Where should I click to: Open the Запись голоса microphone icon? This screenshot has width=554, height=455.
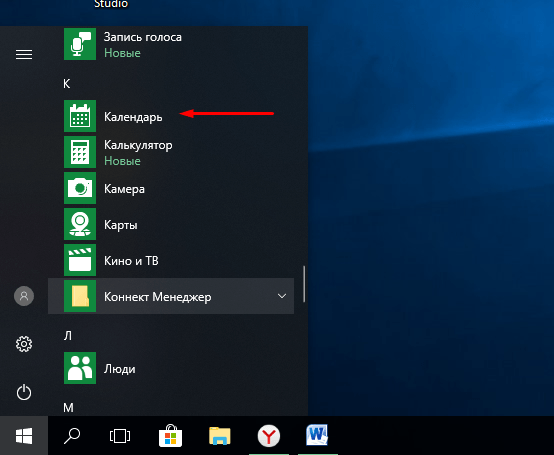[80, 44]
